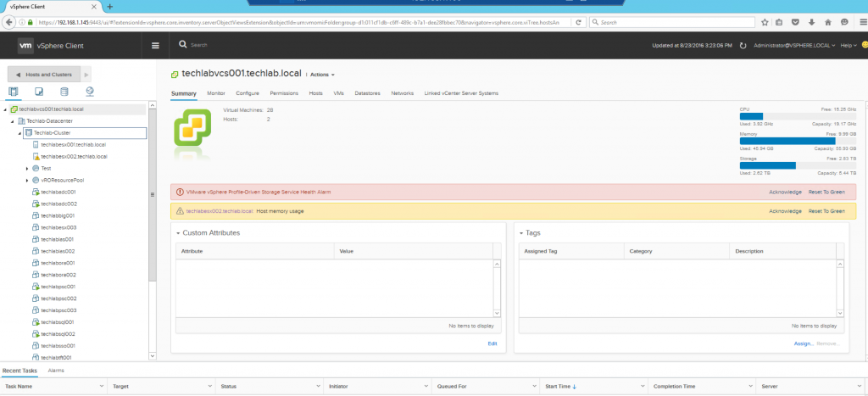Click the Memory usage bar
This screenshot has height=396, width=868.
pyautogui.click(x=798, y=141)
